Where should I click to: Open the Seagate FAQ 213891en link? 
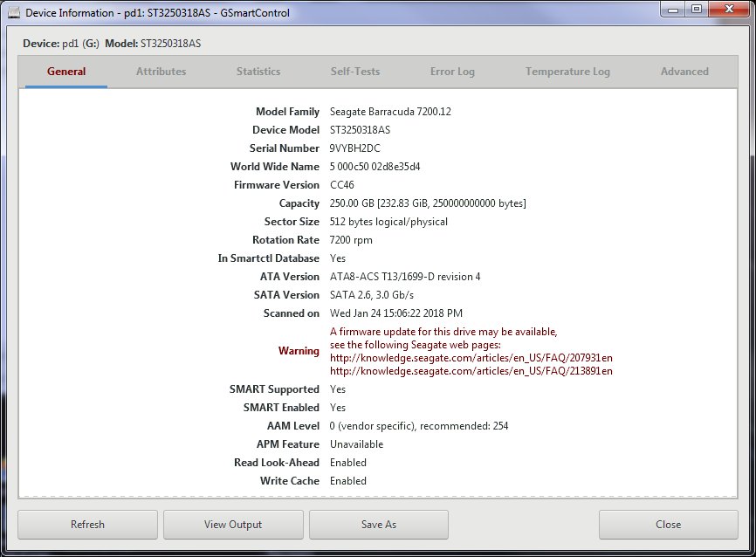pyautogui.click(x=471, y=371)
